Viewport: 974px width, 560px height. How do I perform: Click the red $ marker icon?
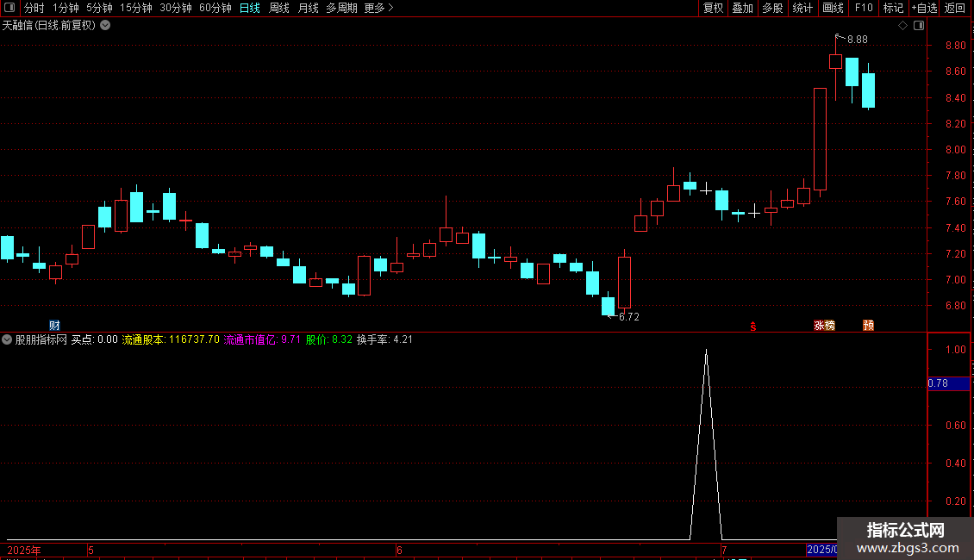point(752,326)
